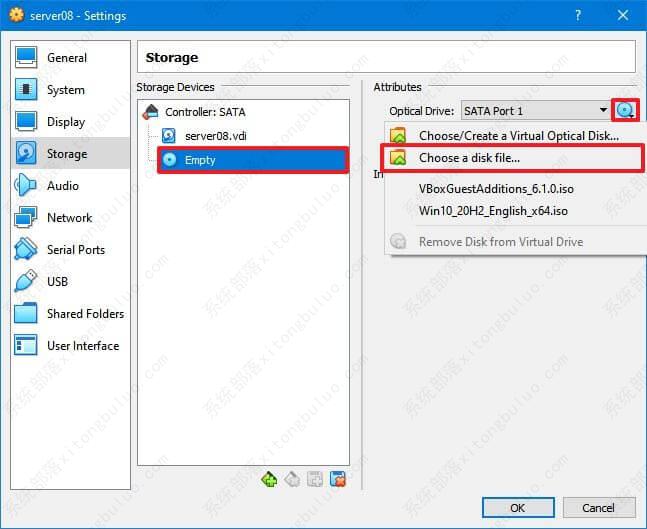The width and height of the screenshot is (647, 529).
Task: Click the Cancel button
Action: click(x=598, y=507)
